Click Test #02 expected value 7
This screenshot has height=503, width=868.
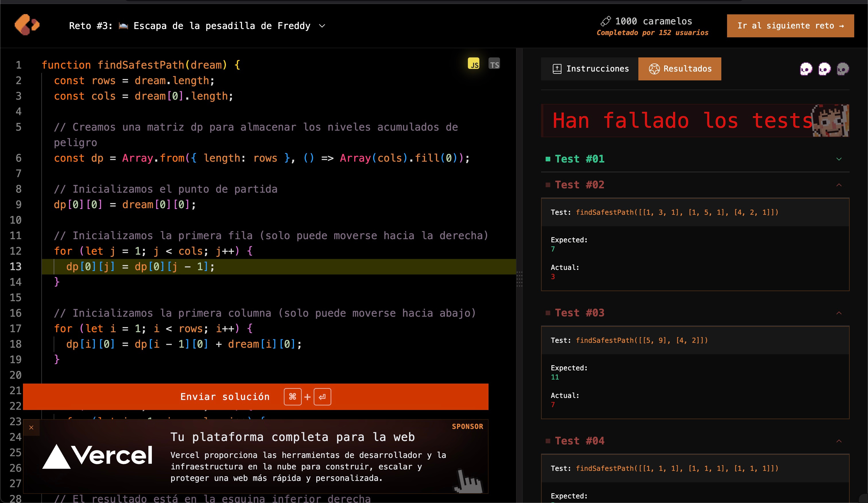point(553,249)
